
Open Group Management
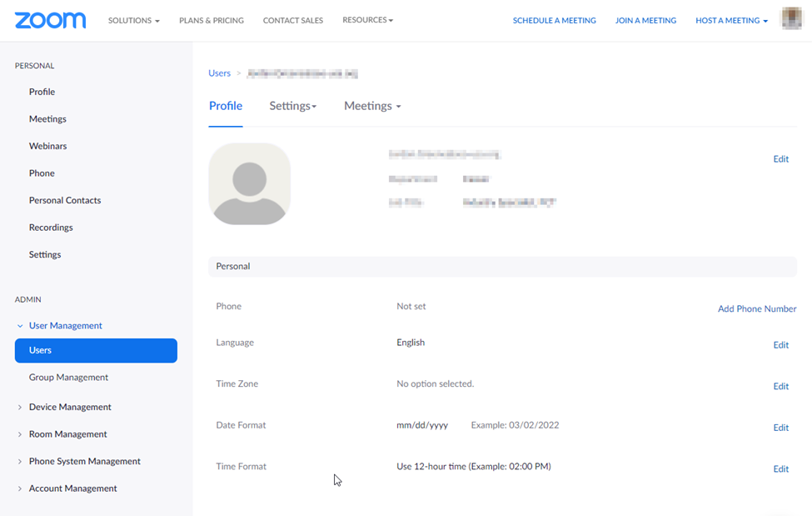click(68, 378)
